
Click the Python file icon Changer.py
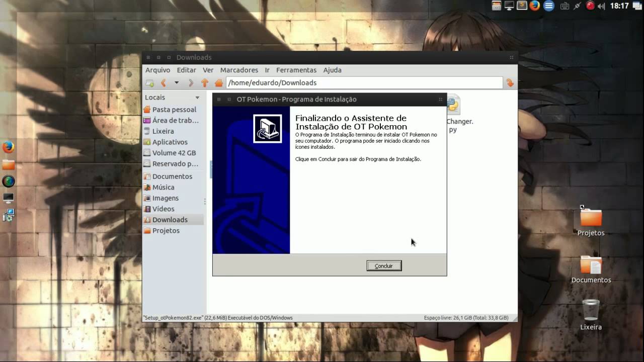tap(453, 105)
